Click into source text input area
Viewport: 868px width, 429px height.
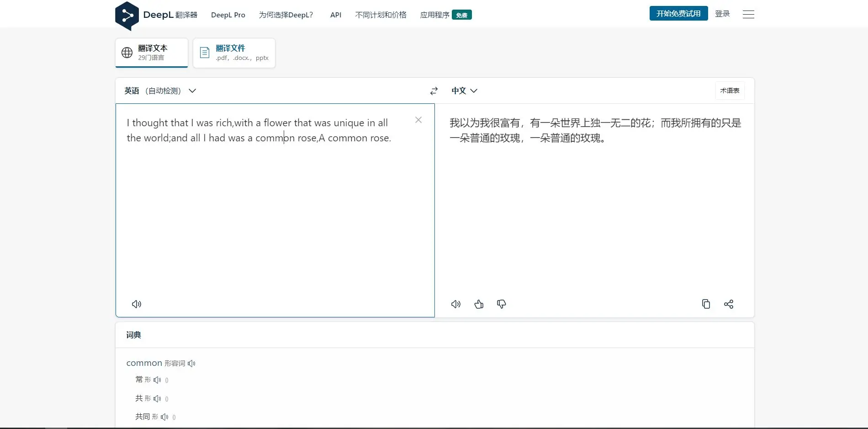(x=275, y=210)
